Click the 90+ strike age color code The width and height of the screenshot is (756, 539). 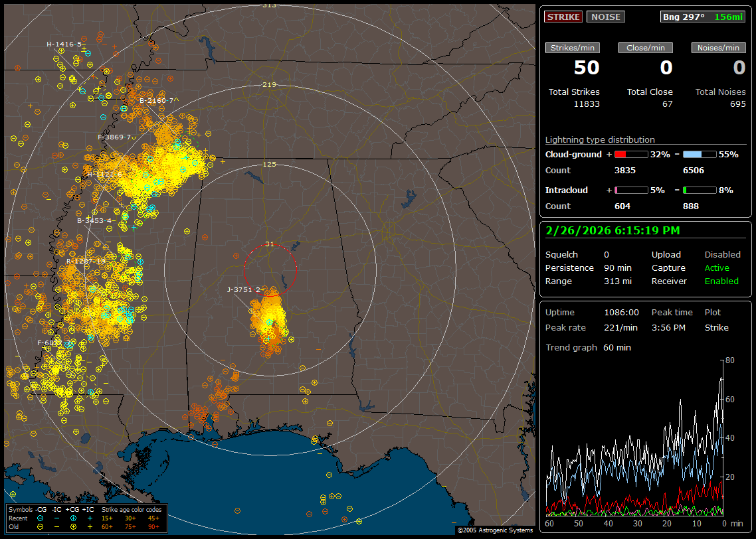(x=153, y=526)
